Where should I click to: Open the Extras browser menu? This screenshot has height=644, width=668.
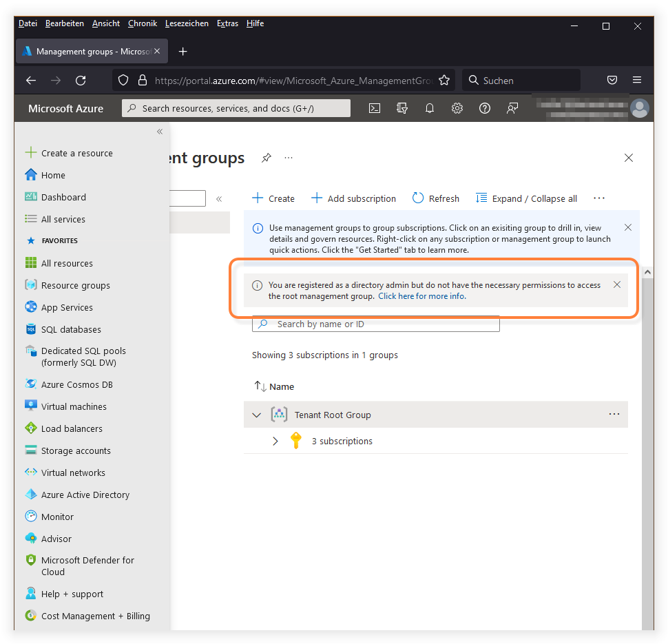point(227,23)
